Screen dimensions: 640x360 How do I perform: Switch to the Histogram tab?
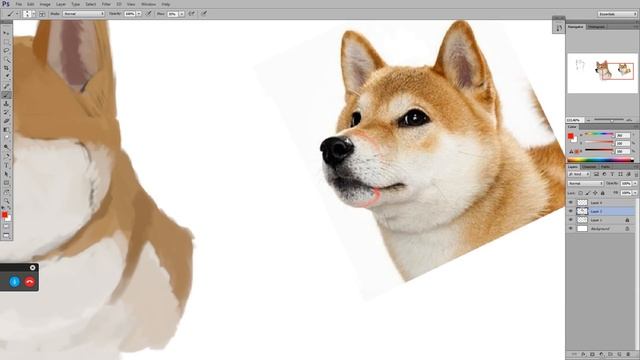[x=596, y=27]
